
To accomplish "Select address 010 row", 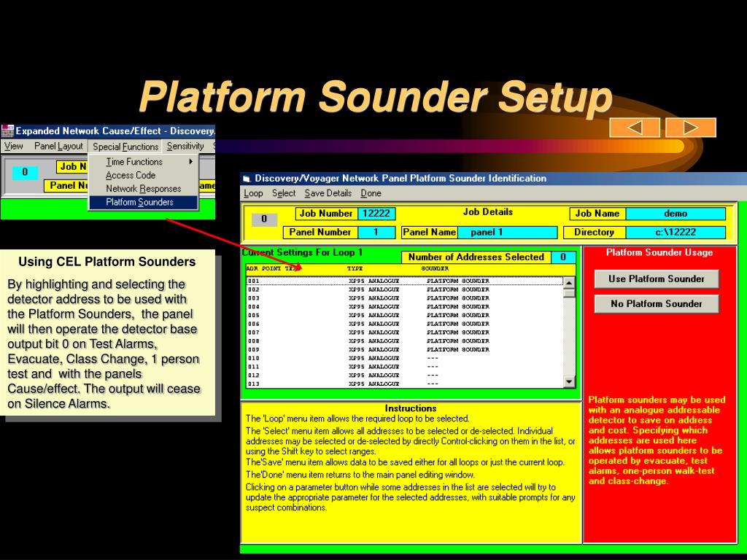I will [405, 359].
